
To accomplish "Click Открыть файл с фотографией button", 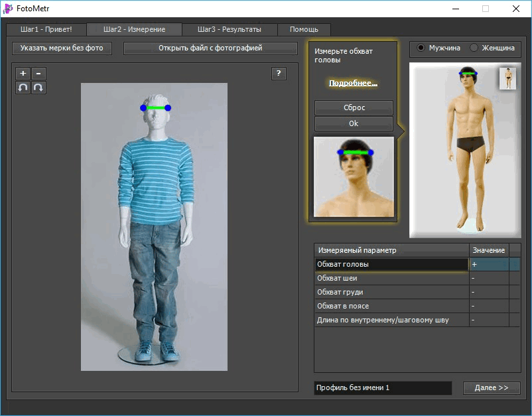I will pyautogui.click(x=210, y=48).
